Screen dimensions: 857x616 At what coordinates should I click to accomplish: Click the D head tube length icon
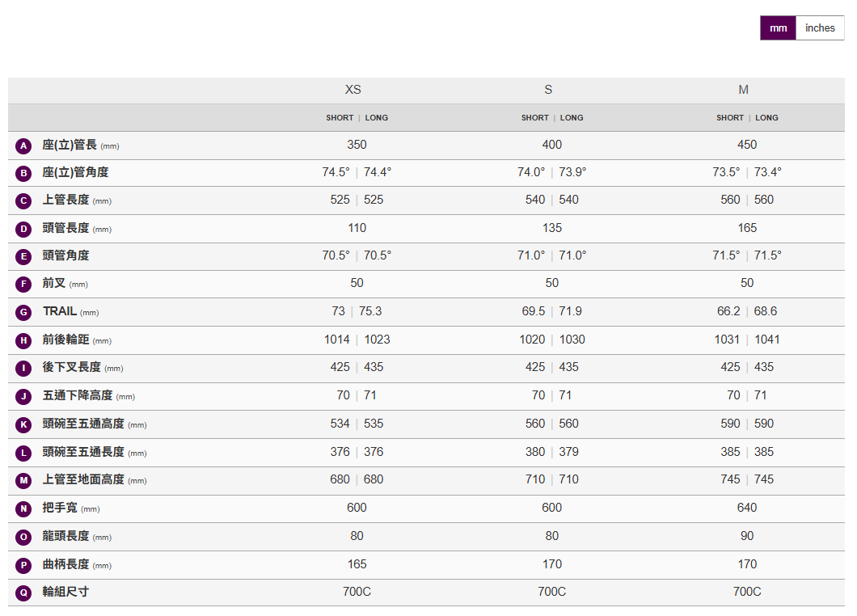click(23, 229)
